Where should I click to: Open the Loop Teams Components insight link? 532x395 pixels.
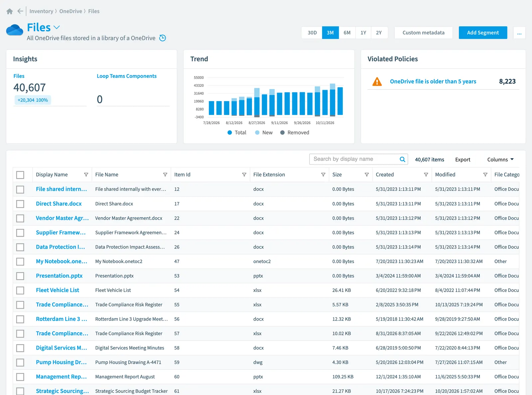click(127, 76)
